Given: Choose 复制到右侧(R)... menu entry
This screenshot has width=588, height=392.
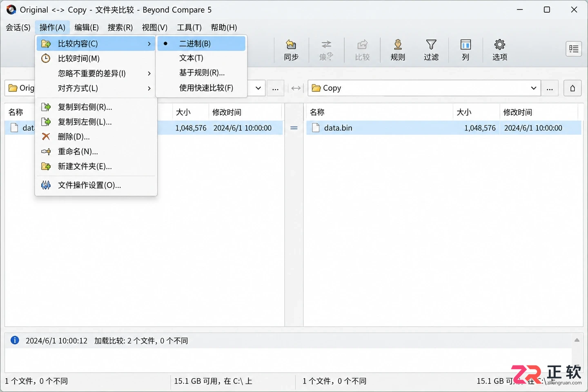Looking at the screenshot, I should [96, 107].
